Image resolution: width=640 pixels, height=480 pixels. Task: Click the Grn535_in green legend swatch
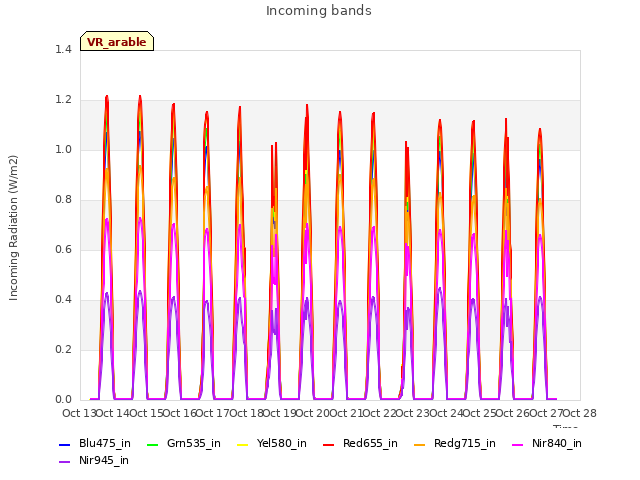pyautogui.click(x=152, y=445)
